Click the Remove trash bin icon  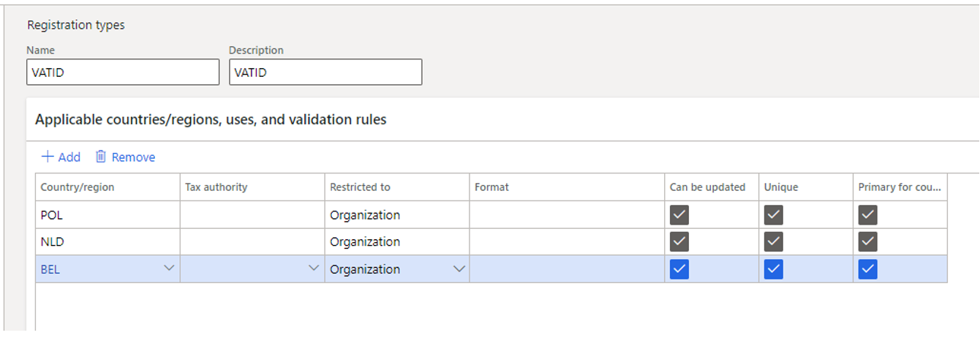click(101, 157)
